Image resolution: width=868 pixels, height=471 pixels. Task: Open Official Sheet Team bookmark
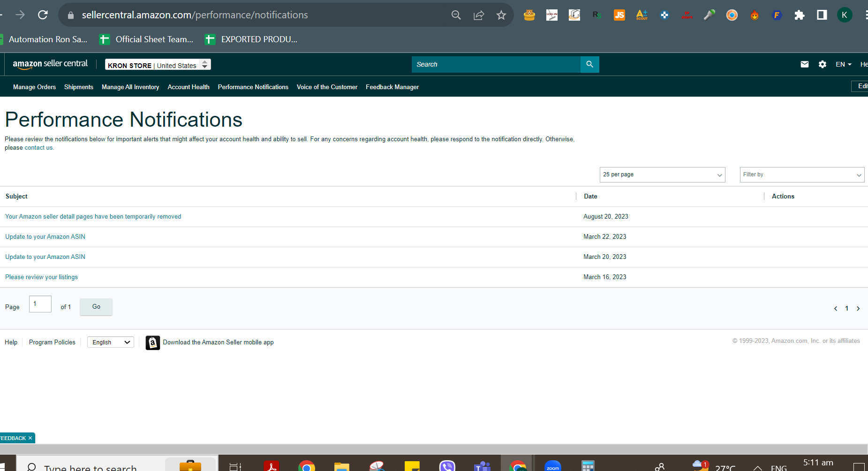(x=146, y=39)
